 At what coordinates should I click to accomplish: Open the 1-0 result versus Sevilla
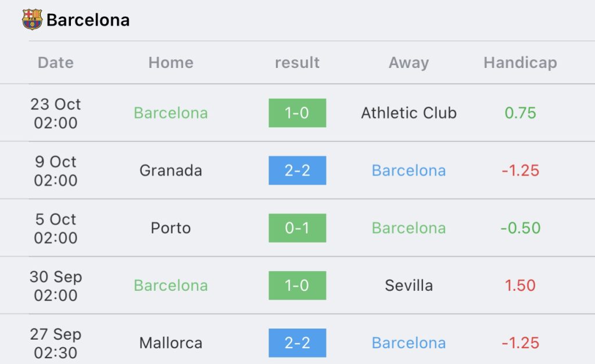tap(297, 286)
